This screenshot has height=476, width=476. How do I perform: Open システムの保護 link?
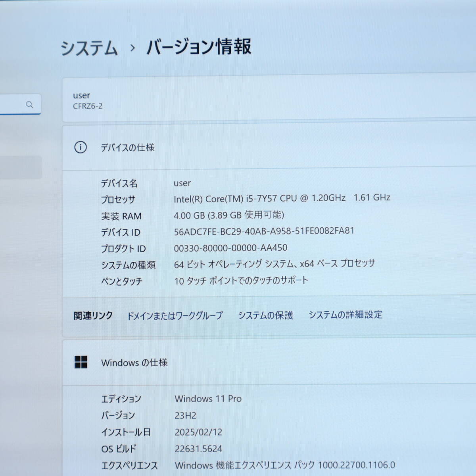pyautogui.click(x=265, y=315)
